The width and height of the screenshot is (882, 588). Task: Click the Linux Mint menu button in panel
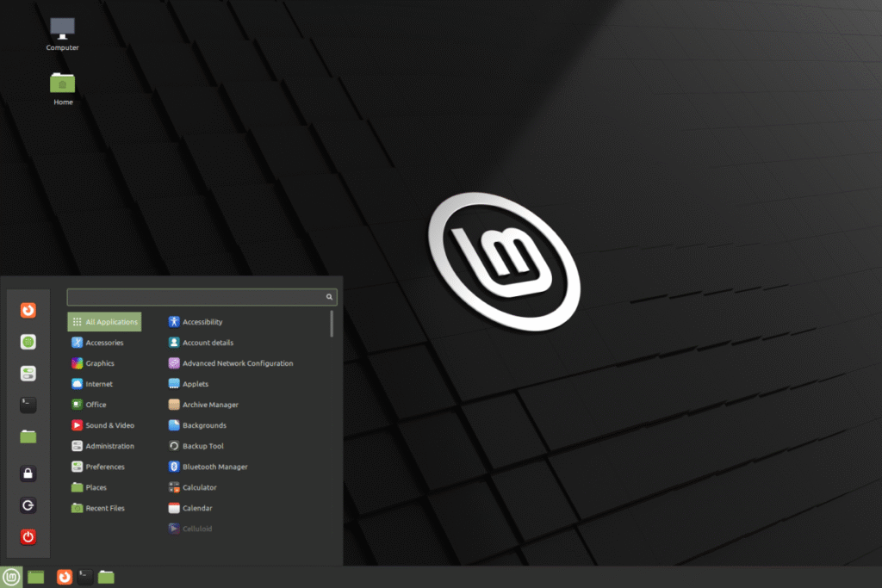point(11,577)
